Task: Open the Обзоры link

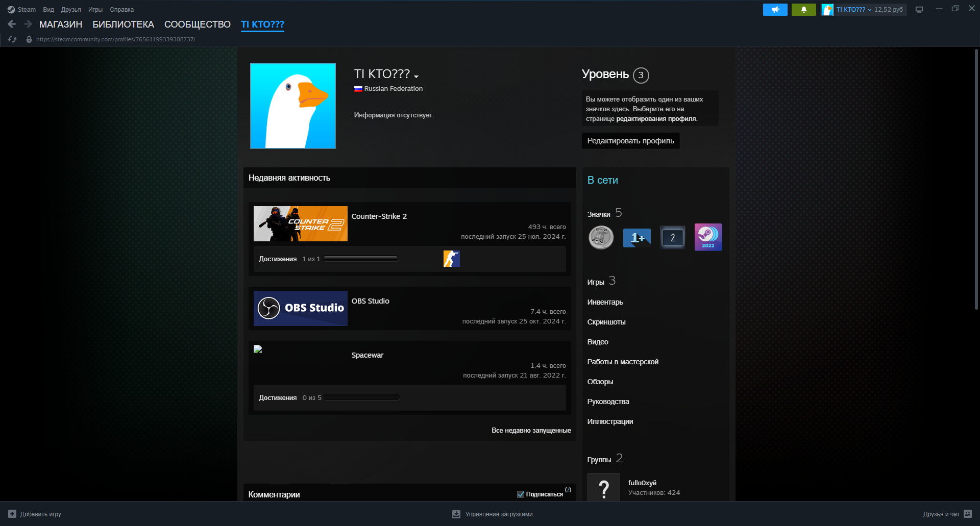Action: (600, 382)
